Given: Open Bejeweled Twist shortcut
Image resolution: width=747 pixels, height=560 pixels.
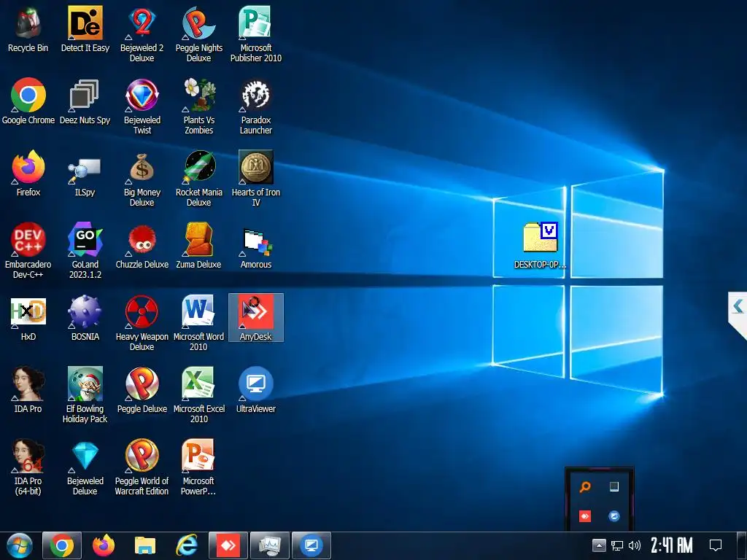Looking at the screenshot, I should point(142,106).
